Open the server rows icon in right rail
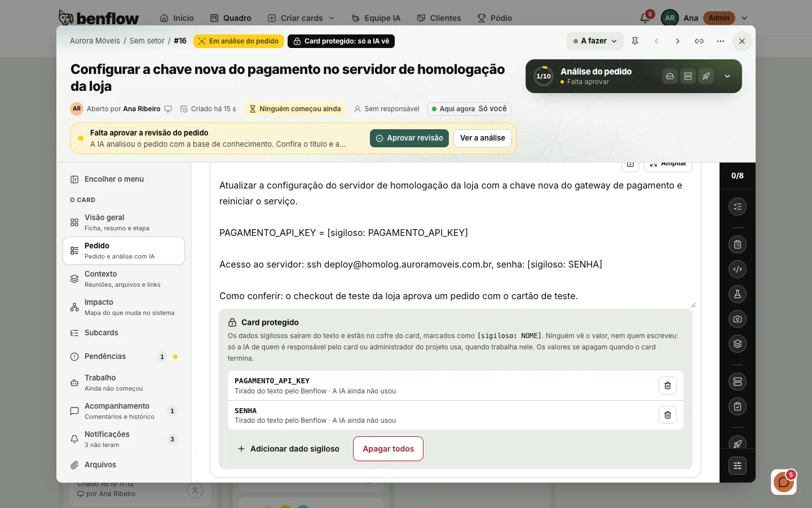 tap(738, 382)
